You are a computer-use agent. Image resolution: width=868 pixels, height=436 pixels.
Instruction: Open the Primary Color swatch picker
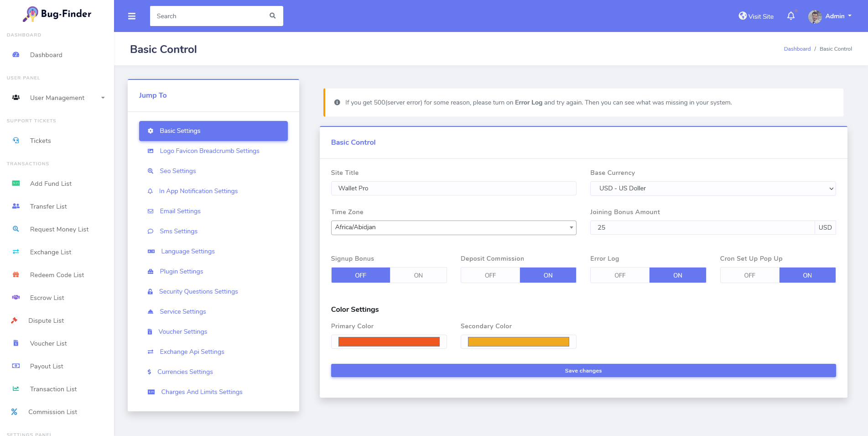tap(389, 342)
